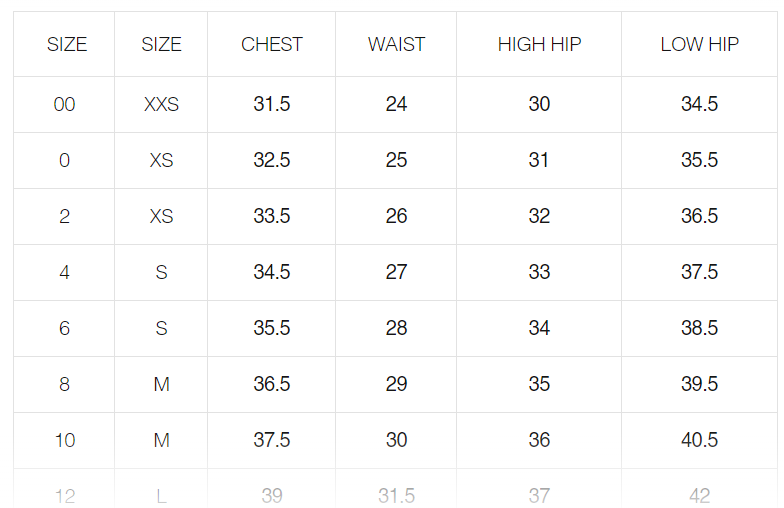
Task: Click the HIGH HIP column header
Action: click(539, 45)
